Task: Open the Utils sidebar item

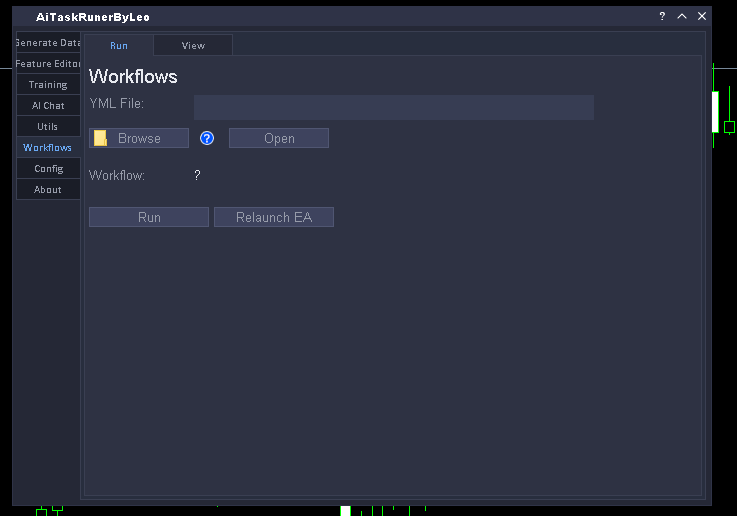Action: (x=48, y=127)
